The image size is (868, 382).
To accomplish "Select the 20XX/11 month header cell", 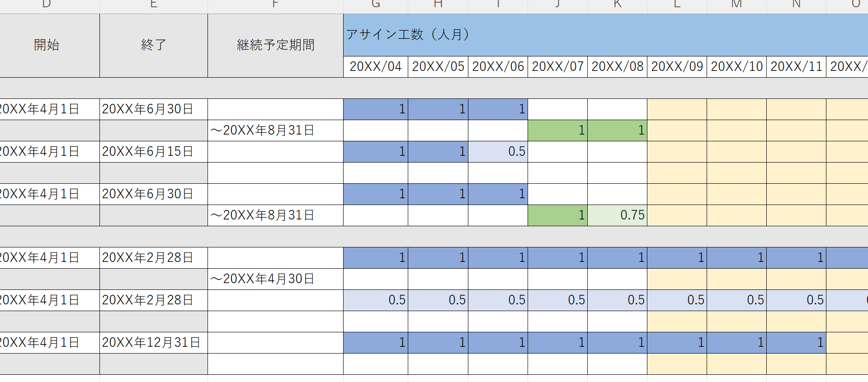I will pyautogui.click(x=796, y=67).
